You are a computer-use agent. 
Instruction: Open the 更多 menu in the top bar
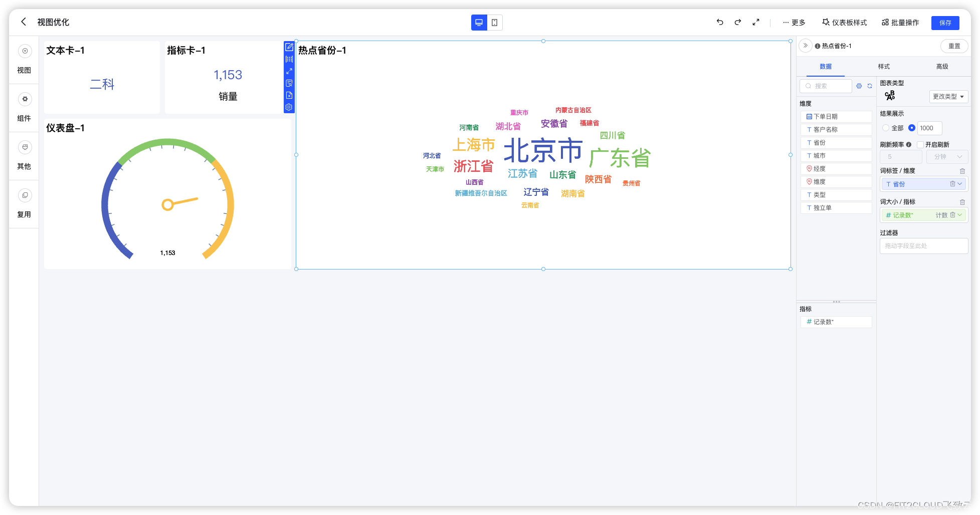[794, 22]
